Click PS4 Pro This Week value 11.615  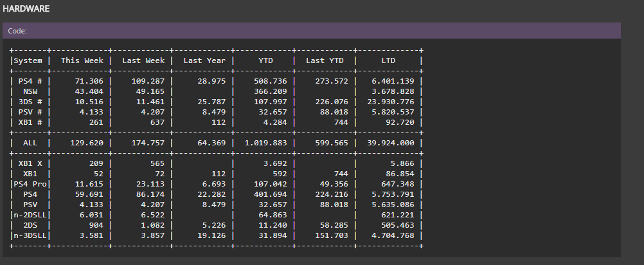(89, 184)
